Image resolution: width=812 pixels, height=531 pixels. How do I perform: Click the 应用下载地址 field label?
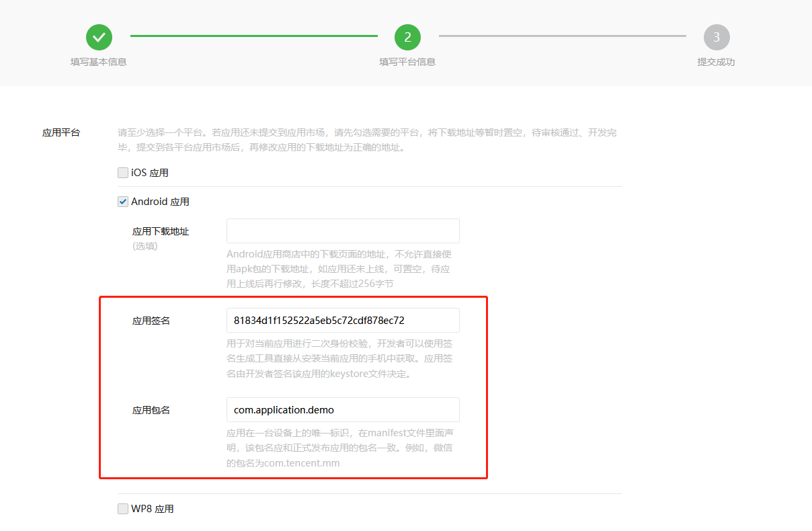pos(161,231)
